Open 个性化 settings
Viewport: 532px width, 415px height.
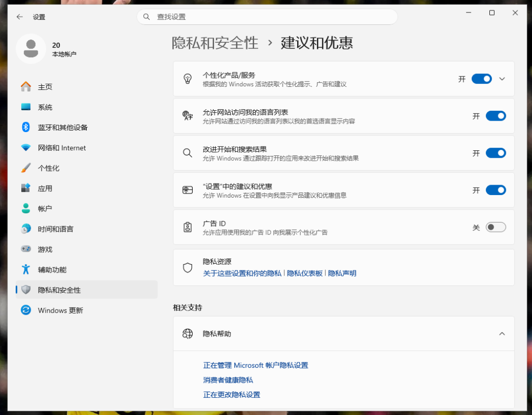87,168
